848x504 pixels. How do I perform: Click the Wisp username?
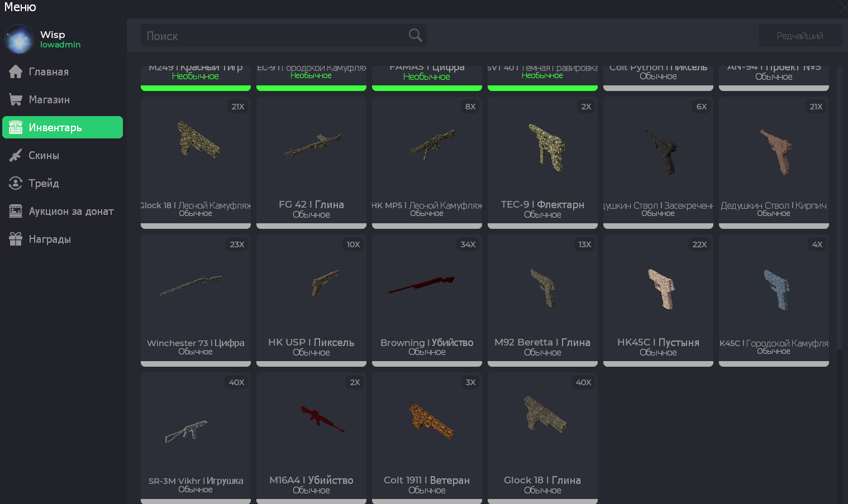click(x=53, y=35)
